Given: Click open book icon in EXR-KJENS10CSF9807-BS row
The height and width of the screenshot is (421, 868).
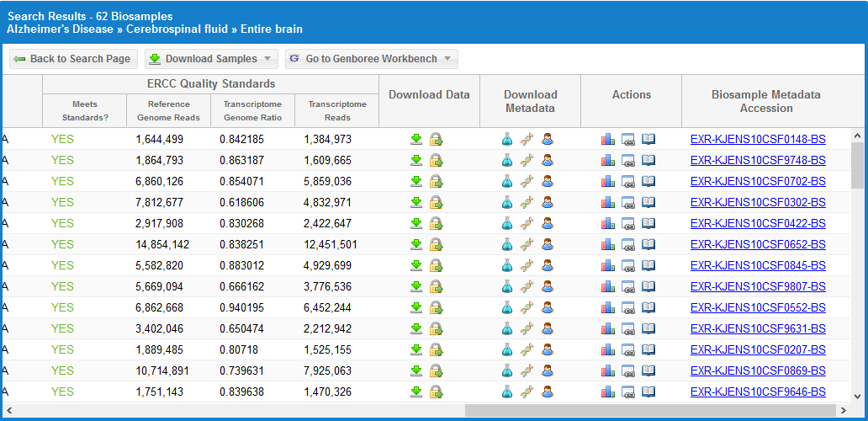Looking at the screenshot, I should click(x=648, y=286).
